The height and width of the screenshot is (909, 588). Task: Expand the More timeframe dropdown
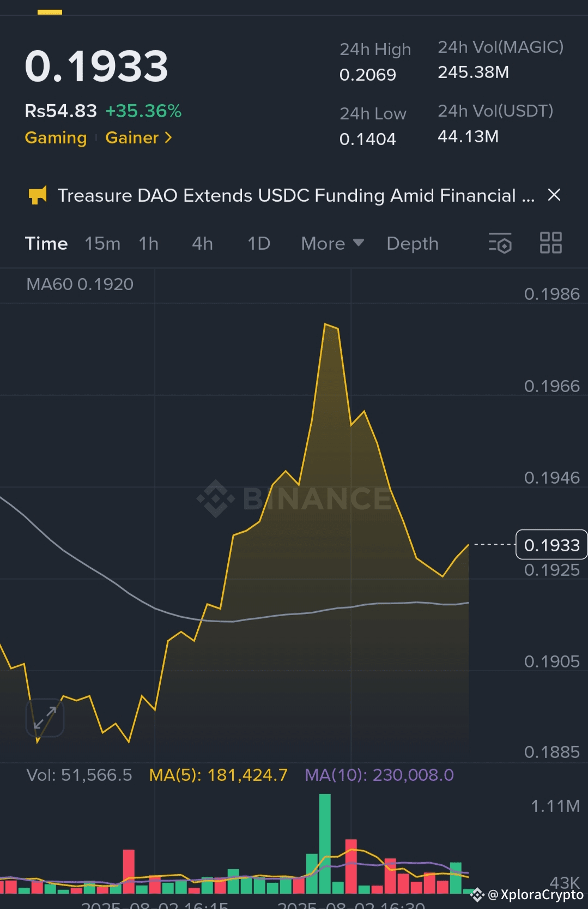[332, 243]
